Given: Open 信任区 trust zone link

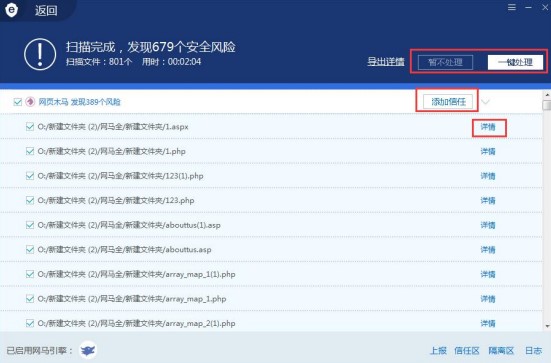Looking at the screenshot, I should (467, 350).
